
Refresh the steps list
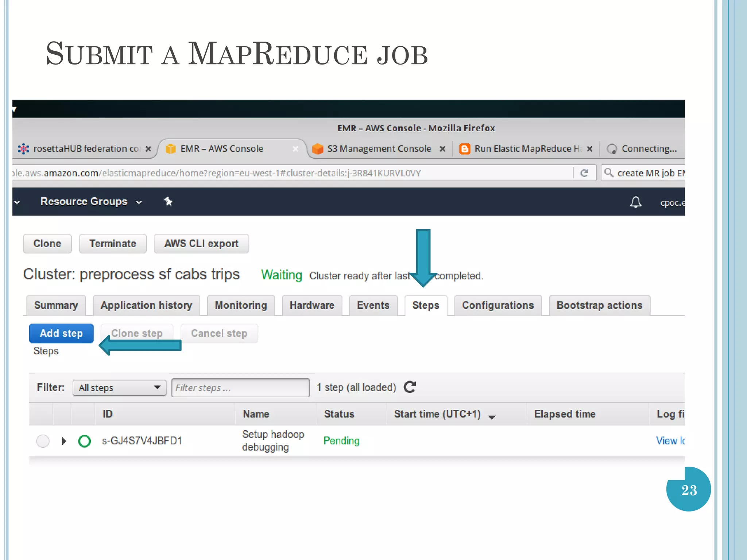click(x=410, y=387)
